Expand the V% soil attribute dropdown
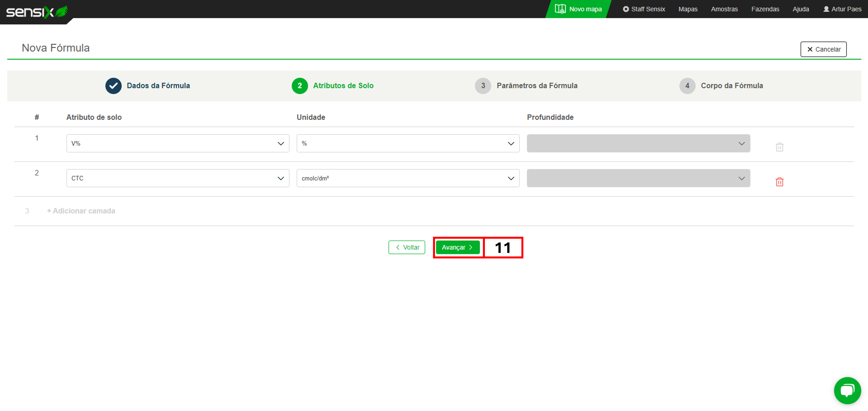This screenshot has height=411, width=868. 178,143
